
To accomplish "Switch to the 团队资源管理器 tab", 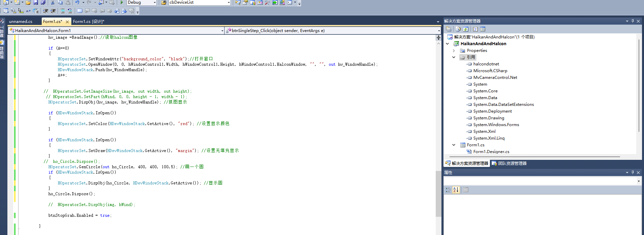I will 509,163.
